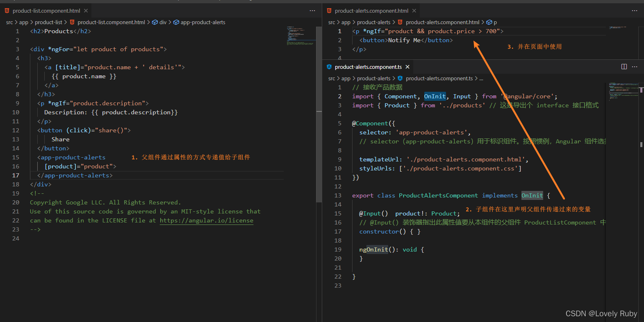
Task: Click 'product-alerts' folder breadcrumb in ts editor
Action: pyautogui.click(x=373, y=78)
